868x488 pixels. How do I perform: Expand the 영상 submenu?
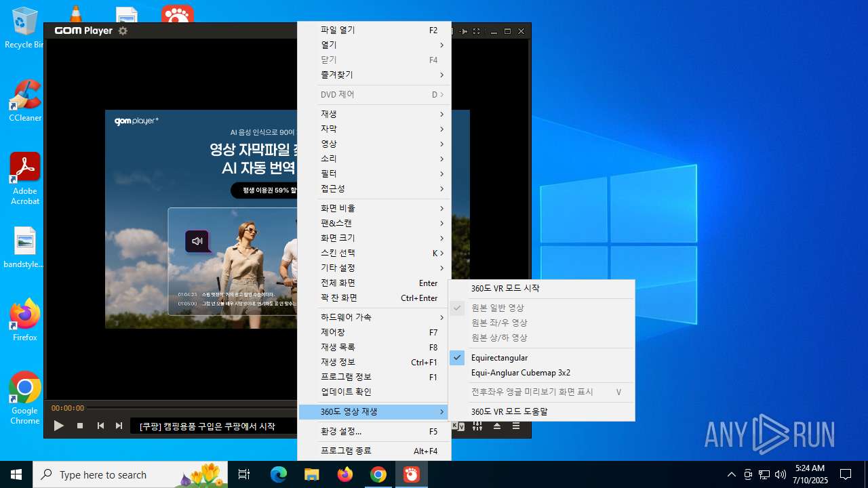374,144
